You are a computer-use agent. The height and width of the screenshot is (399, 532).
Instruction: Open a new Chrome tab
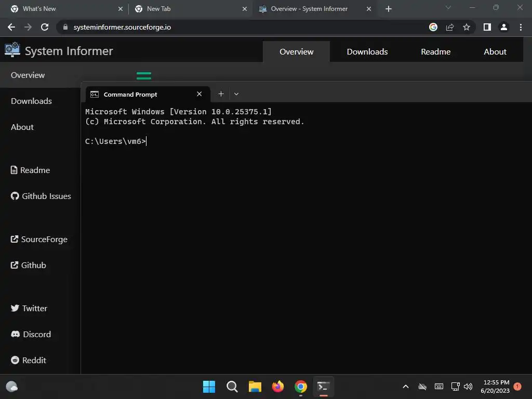[x=389, y=9]
